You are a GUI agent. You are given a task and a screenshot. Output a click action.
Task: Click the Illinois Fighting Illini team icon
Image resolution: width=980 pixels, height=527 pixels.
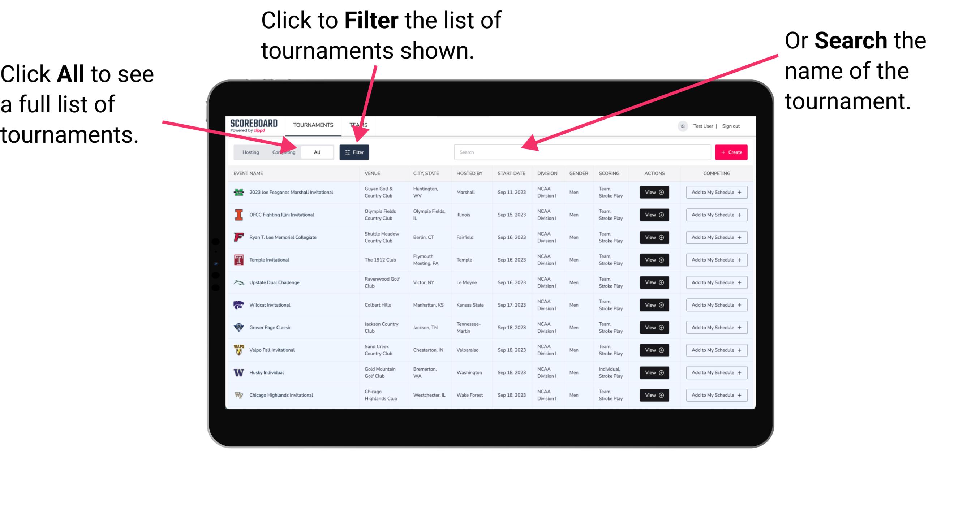pos(238,215)
